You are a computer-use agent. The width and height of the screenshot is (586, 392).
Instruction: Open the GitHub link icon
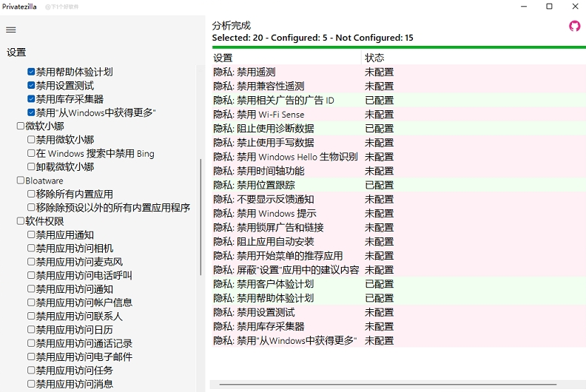(574, 26)
